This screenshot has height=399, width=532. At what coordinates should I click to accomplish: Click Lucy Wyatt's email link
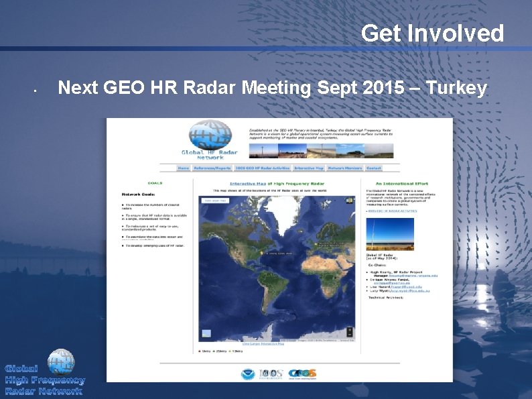coord(410,291)
